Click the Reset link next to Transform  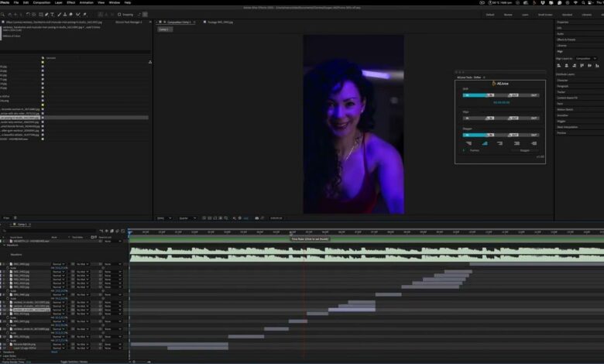coord(54,352)
